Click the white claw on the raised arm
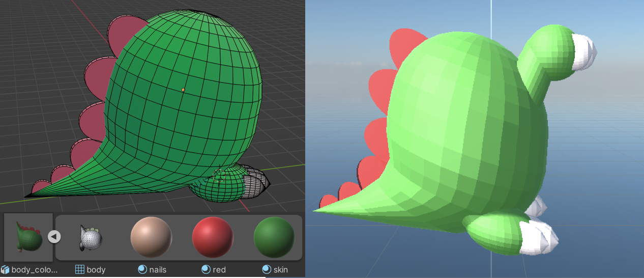The image size is (644, 278). pyautogui.click(x=584, y=52)
